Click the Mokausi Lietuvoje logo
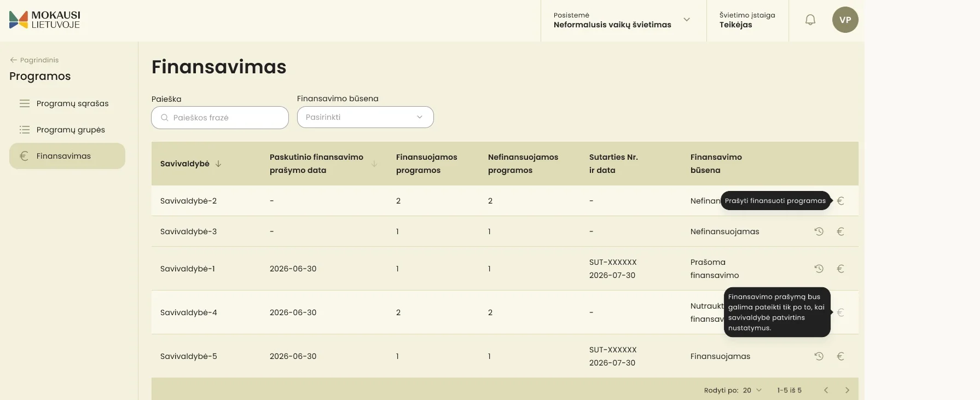The width and height of the screenshot is (980, 400). point(45,20)
